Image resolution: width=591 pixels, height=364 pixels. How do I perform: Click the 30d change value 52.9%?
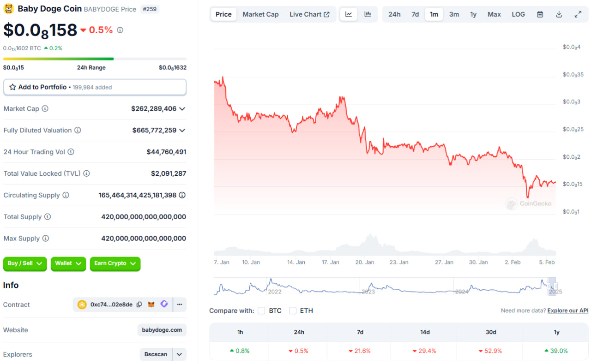click(x=490, y=351)
